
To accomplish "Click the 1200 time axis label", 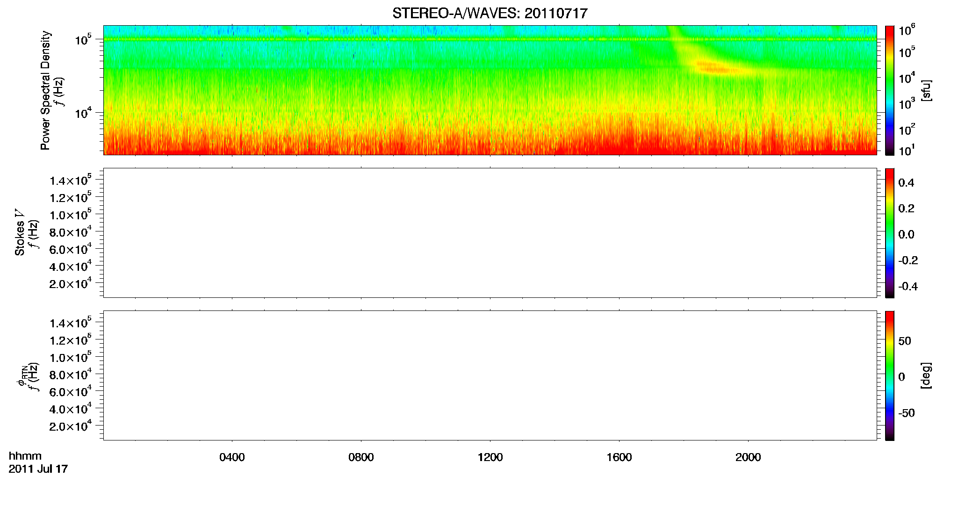I will pyautogui.click(x=490, y=457).
